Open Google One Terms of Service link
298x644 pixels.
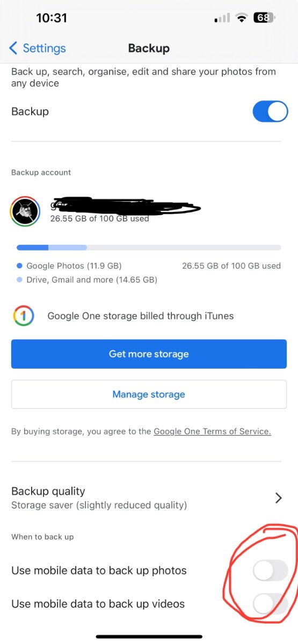tap(212, 431)
